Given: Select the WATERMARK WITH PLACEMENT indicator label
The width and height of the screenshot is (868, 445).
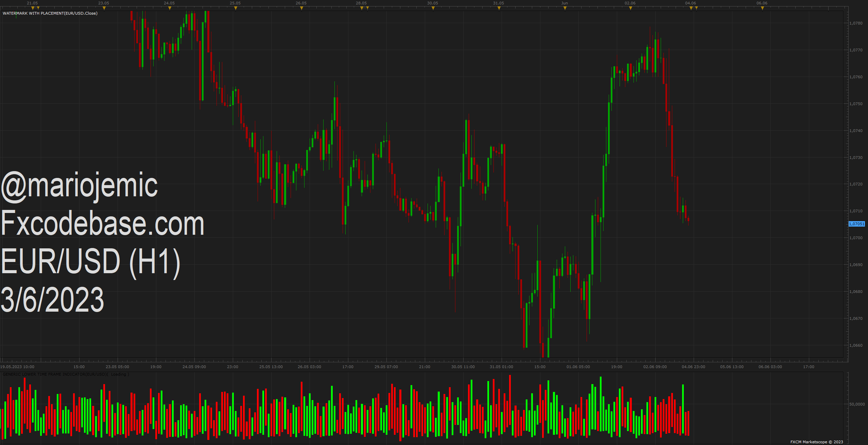Looking at the screenshot, I should click(x=50, y=13).
